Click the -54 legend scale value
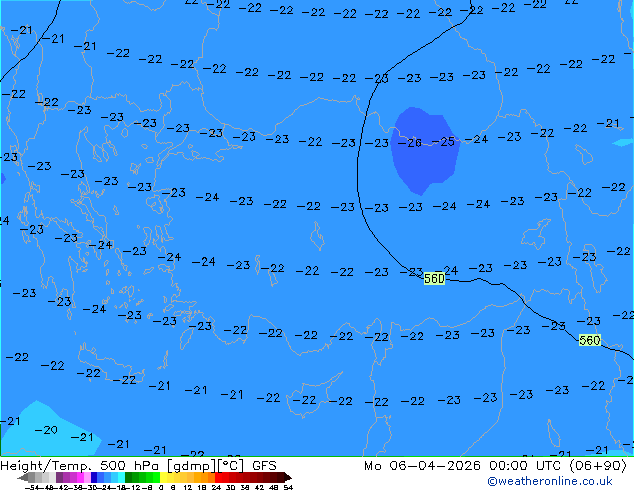The height and width of the screenshot is (490, 634). [x=32, y=487]
